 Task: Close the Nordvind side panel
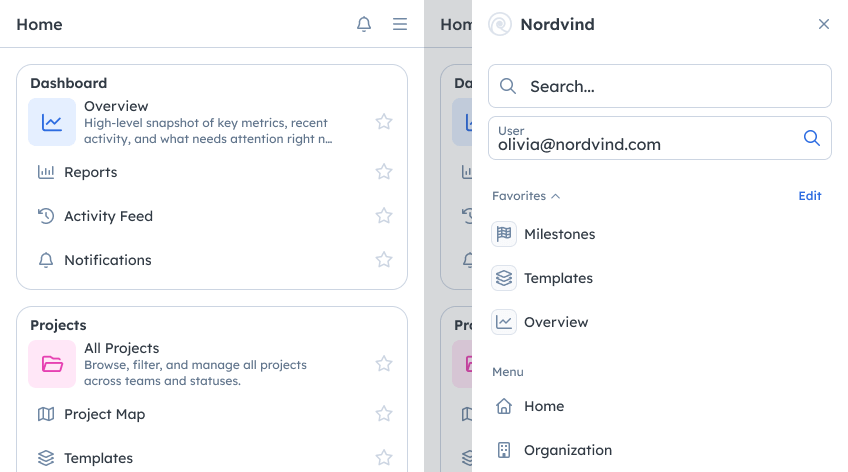click(824, 24)
